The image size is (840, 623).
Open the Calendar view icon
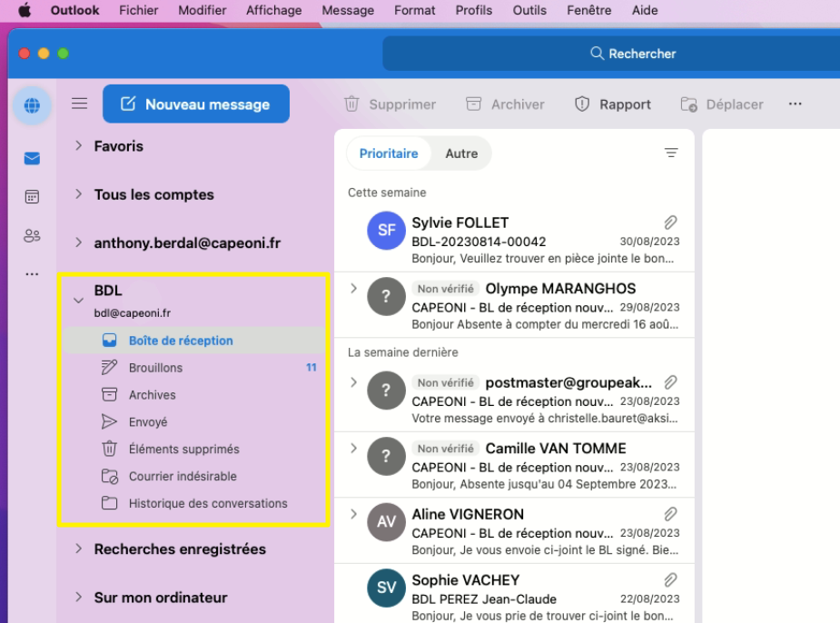click(x=32, y=196)
